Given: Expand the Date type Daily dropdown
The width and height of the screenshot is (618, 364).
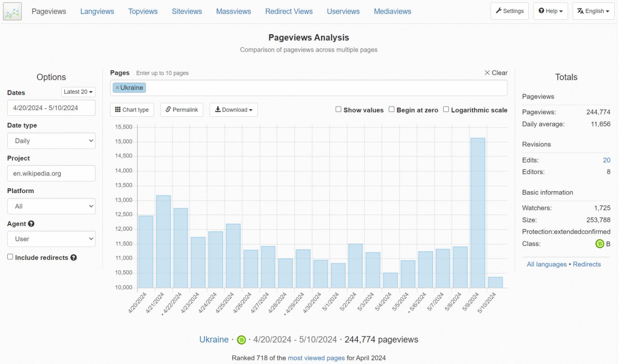Looking at the screenshot, I should 51,141.
